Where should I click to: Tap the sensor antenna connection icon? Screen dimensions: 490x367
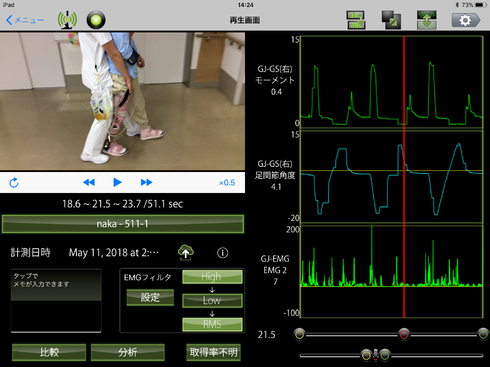(67, 20)
